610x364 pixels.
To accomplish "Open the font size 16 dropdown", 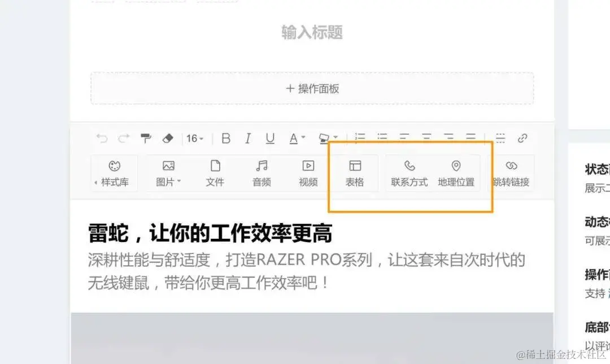I will pyautogui.click(x=194, y=138).
